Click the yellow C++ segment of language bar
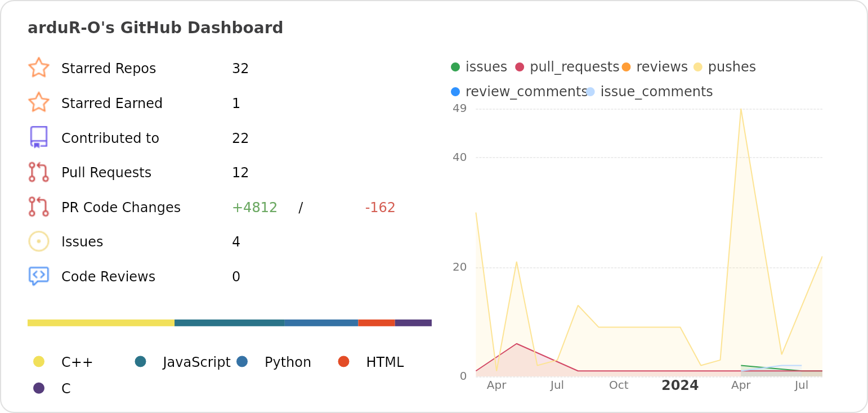Screen dimensions: 868x413 coord(101,323)
